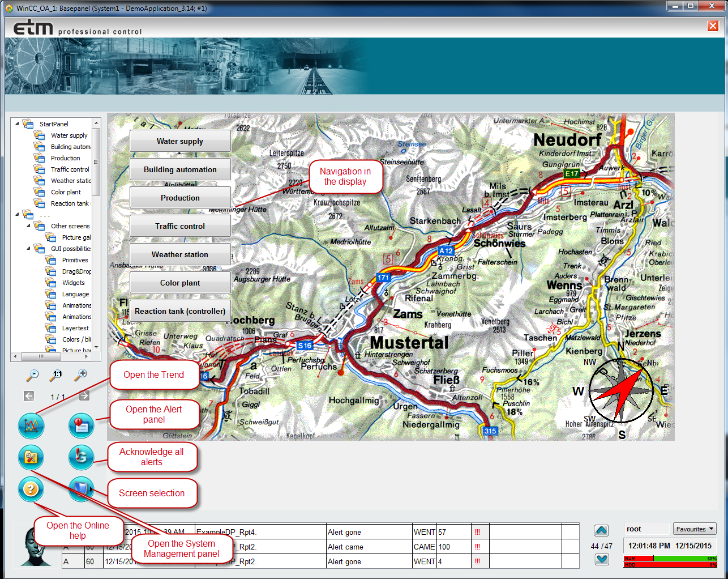Click the Reaction tank (controller) button
Image resolution: width=728 pixels, height=579 pixels.
tap(180, 311)
